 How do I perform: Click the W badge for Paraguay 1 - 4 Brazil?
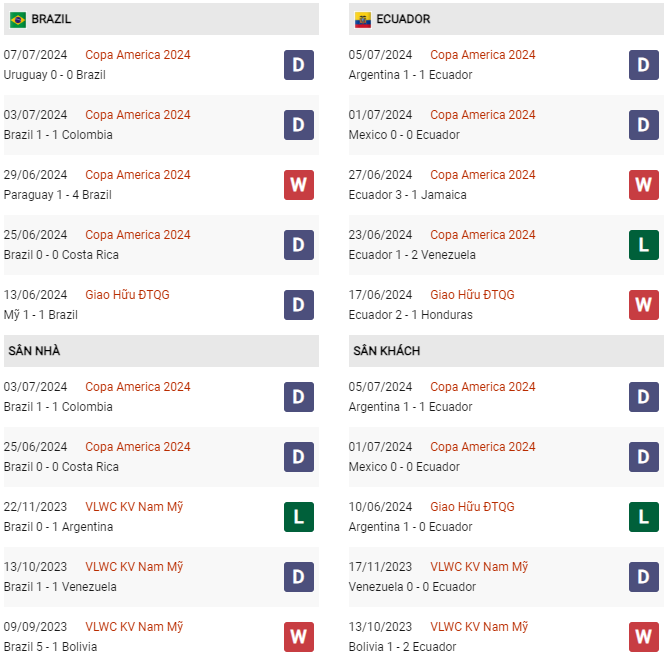(298, 185)
